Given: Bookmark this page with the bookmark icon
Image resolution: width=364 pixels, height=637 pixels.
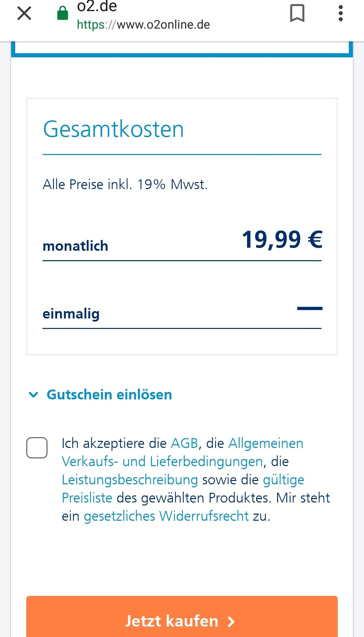Looking at the screenshot, I should 297,13.
